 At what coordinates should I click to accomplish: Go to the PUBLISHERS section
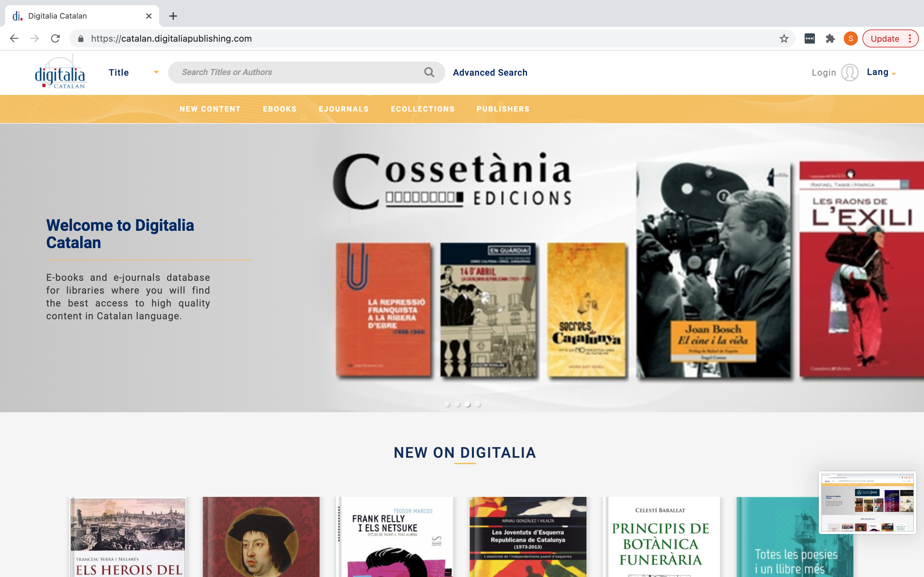(503, 109)
